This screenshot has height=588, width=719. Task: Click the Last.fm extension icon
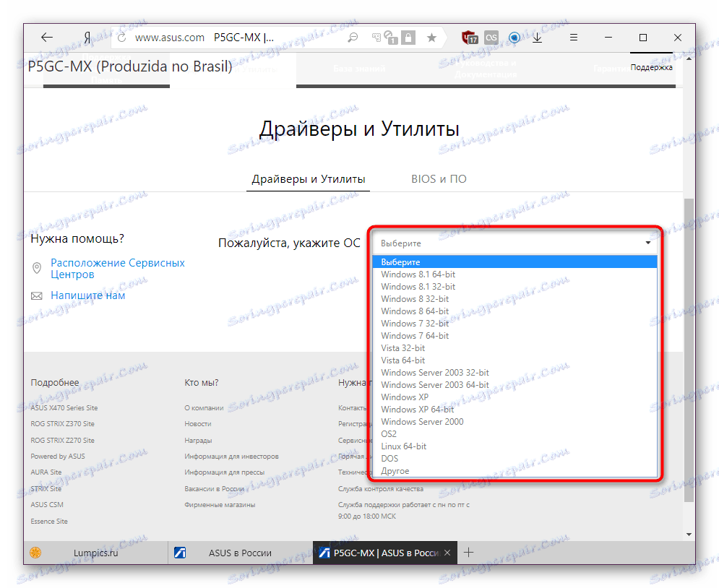click(x=491, y=38)
